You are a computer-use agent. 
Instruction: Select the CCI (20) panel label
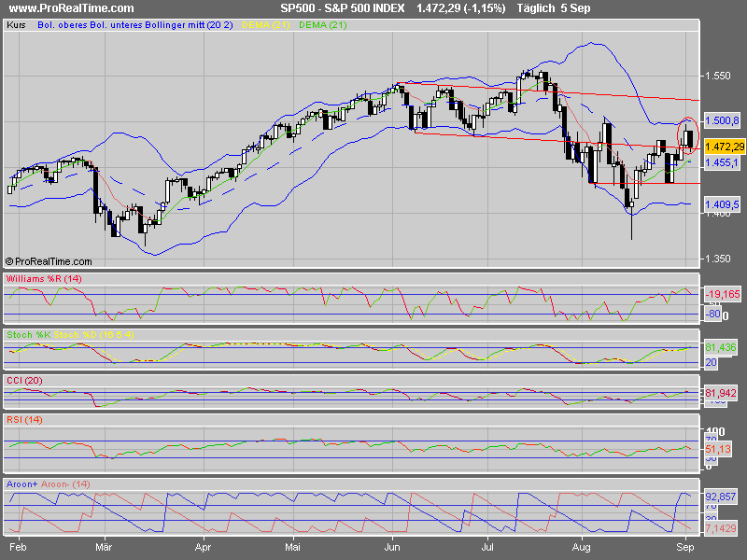tap(24, 381)
